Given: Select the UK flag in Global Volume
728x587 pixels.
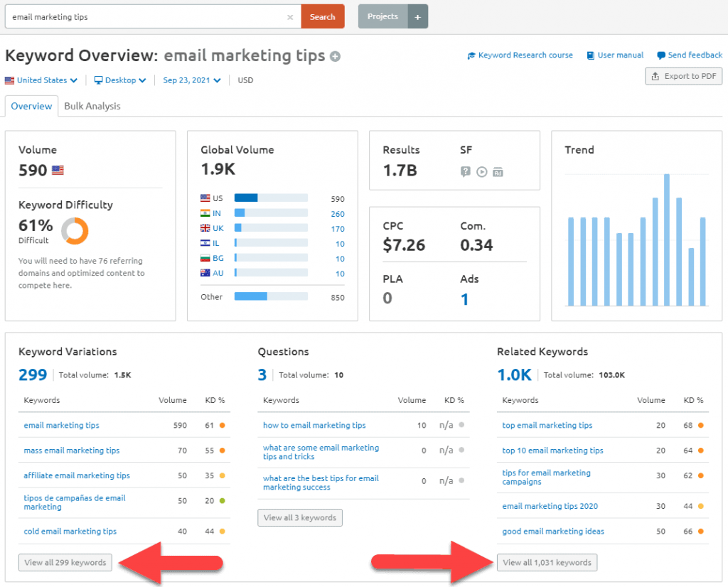Looking at the screenshot, I should click(x=205, y=228).
